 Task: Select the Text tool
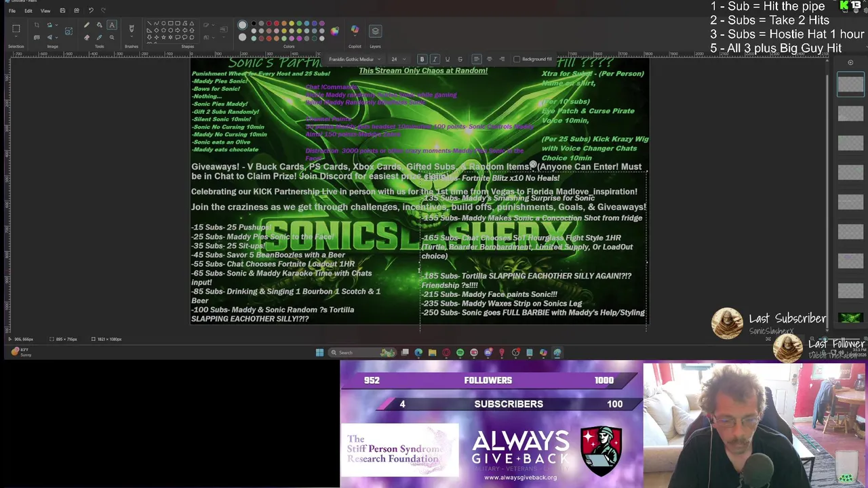tap(112, 25)
